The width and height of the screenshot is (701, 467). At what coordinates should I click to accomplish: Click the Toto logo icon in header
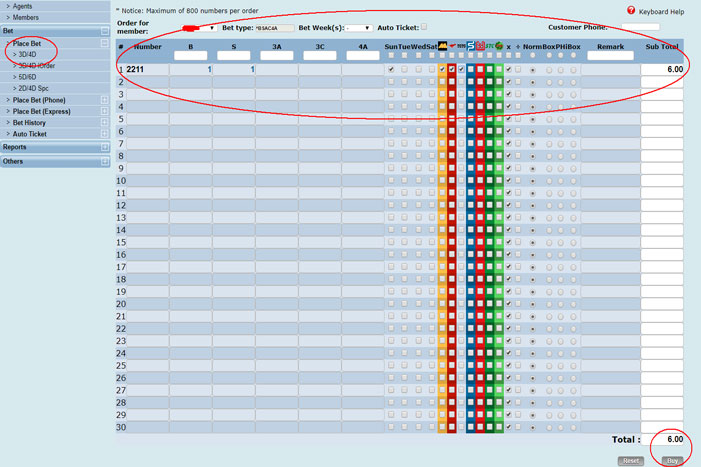[461, 46]
